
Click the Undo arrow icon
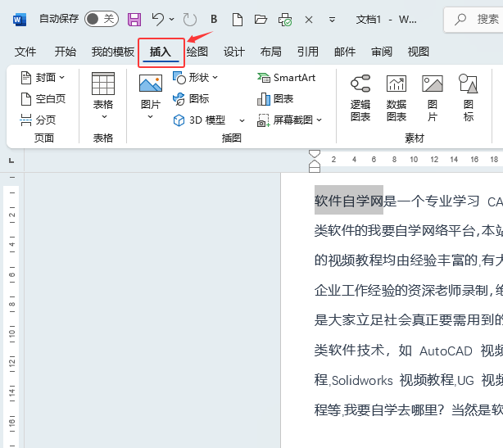tap(157, 19)
